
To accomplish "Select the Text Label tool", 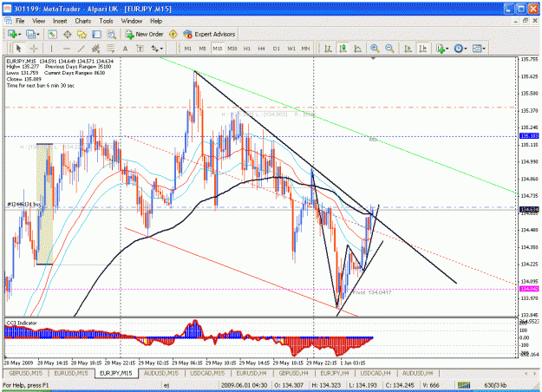I will pos(140,49).
